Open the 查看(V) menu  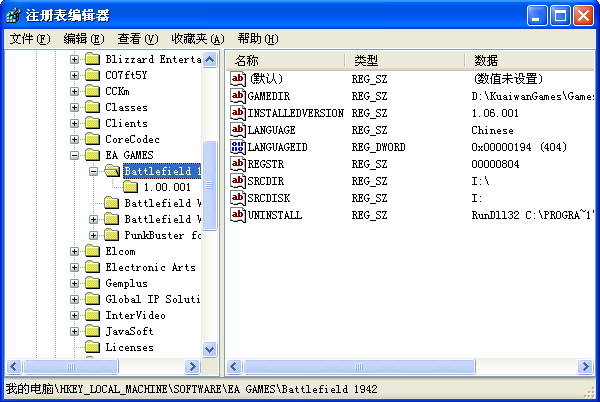[x=137, y=39]
